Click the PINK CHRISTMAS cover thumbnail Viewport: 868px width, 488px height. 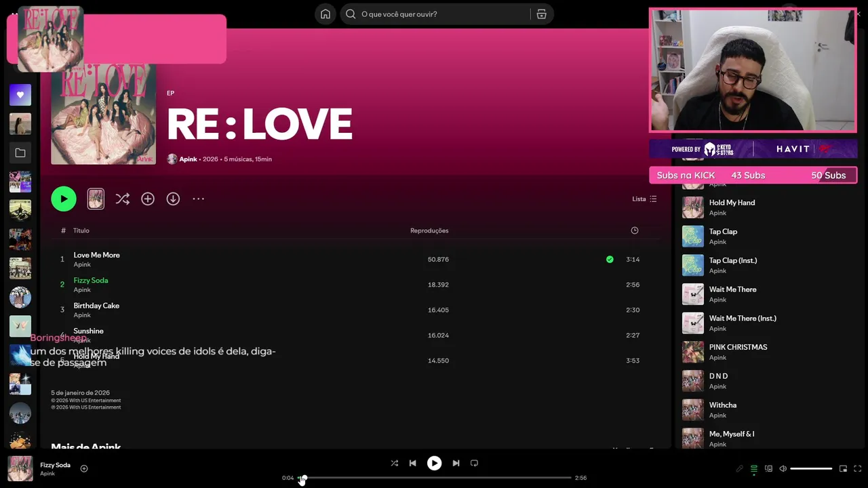click(x=693, y=352)
